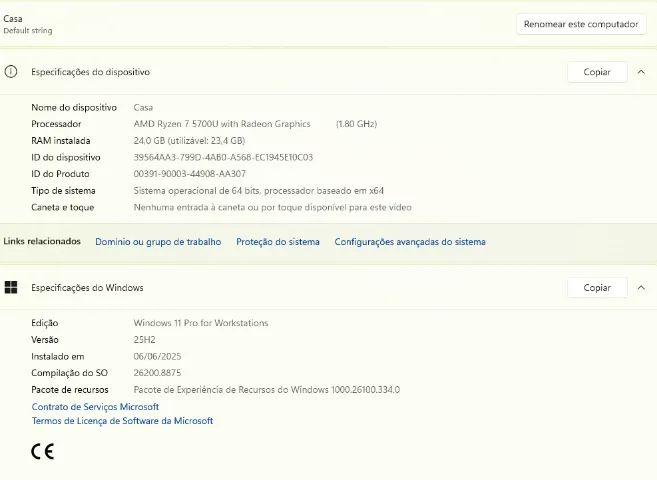657x480 pixels.
Task: Click Renomear este computador button
Action: point(581,24)
